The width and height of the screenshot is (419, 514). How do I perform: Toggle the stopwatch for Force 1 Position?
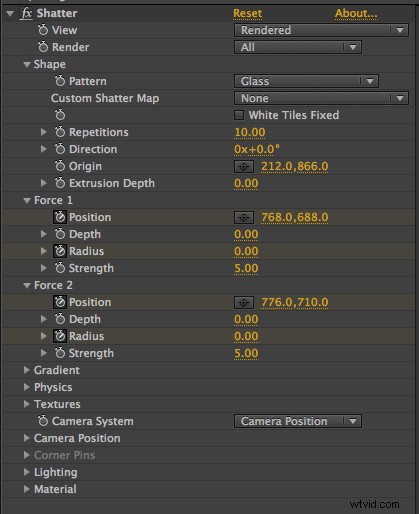coord(60,217)
